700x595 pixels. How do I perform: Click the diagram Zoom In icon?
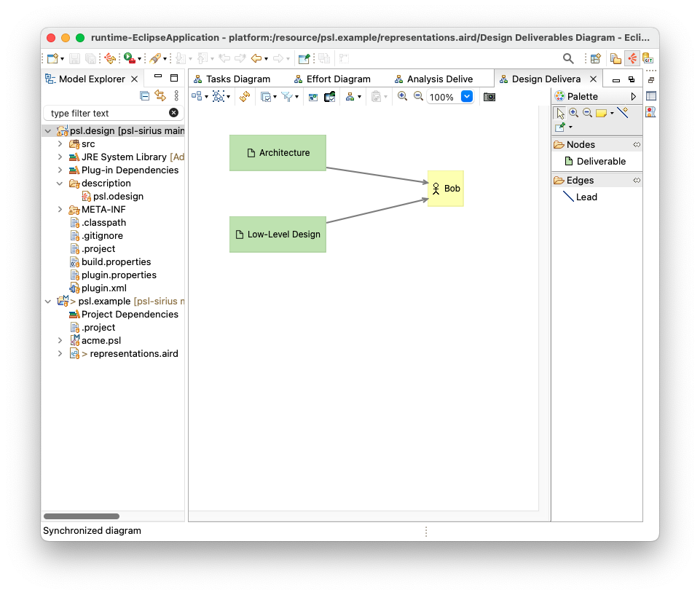[402, 96]
